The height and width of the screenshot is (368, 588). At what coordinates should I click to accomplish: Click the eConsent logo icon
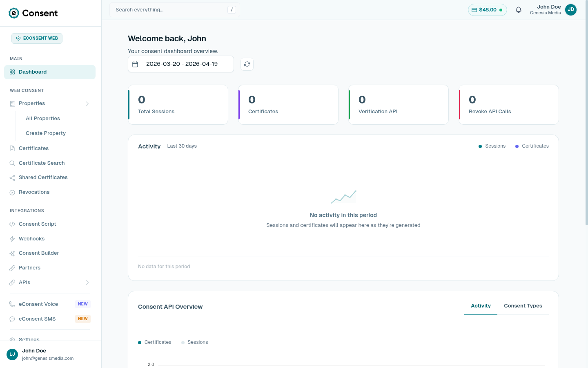pyautogui.click(x=14, y=13)
